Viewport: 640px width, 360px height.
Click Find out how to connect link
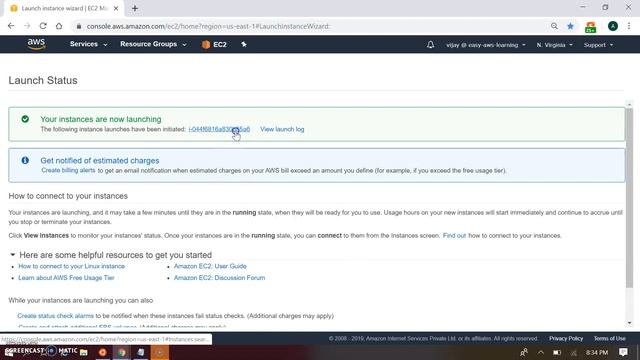click(454, 236)
